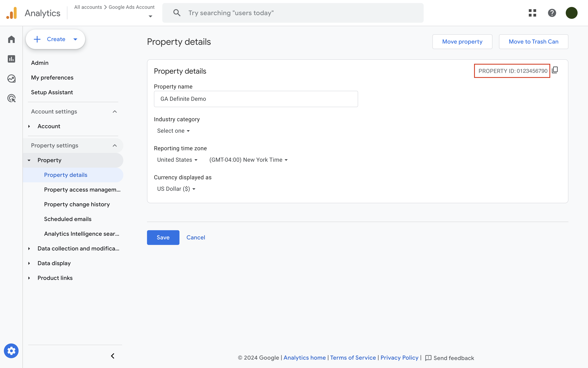Click the All accounts breadcrumb
The width and height of the screenshot is (588, 368).
88,7
